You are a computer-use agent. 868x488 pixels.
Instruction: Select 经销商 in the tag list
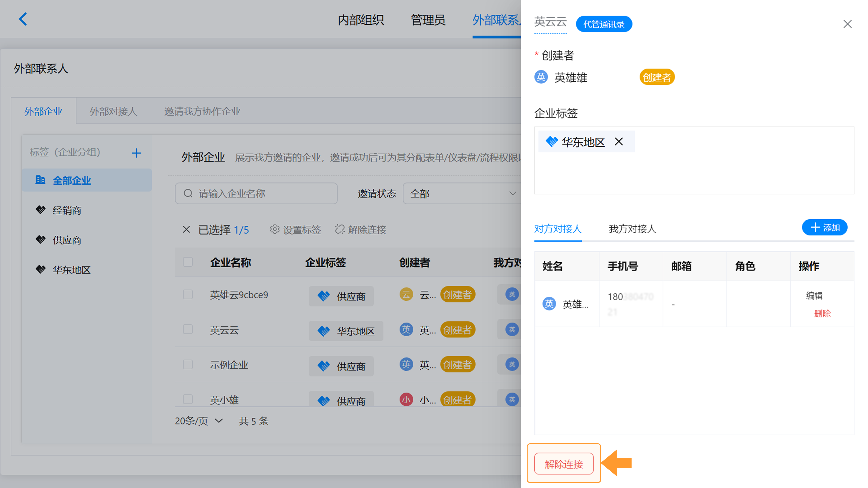tap(87, 210)
